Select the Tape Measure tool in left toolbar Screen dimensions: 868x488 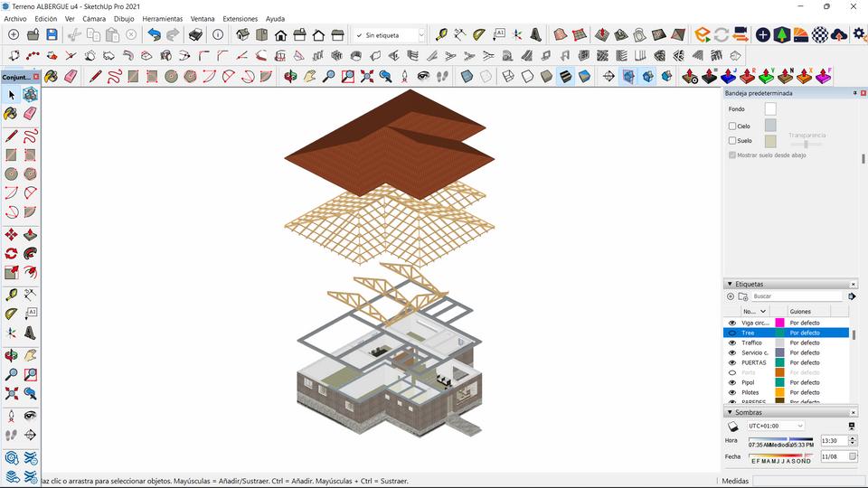(x=11, y=295)
